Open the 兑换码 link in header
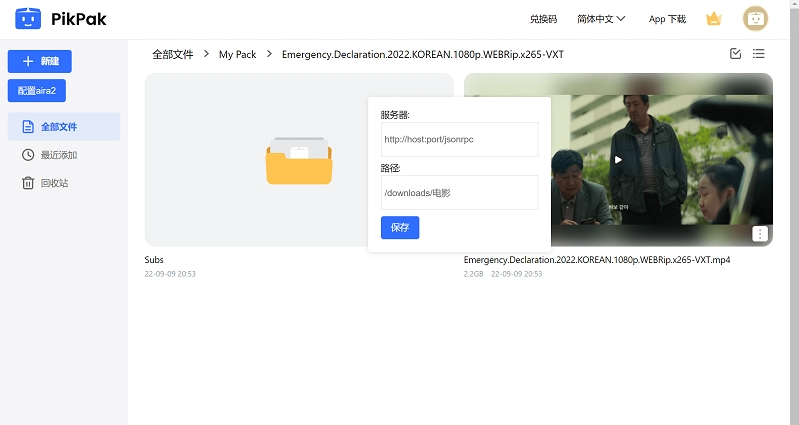The image size is (799, 425). [543, 19]
